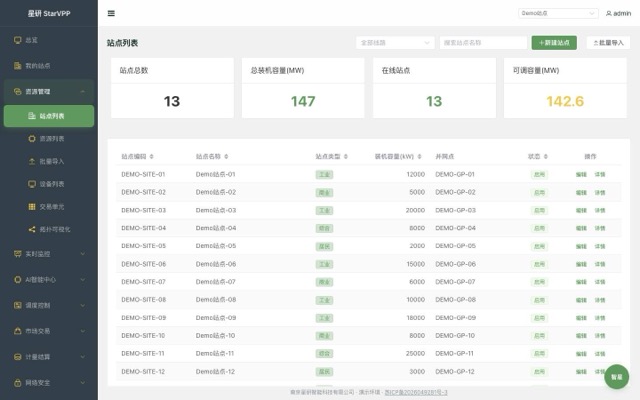The height and width of the screenshot is (400, 640).
Task: Click the sidebar 批量导入 upload icon
Action: click(32, 162)
